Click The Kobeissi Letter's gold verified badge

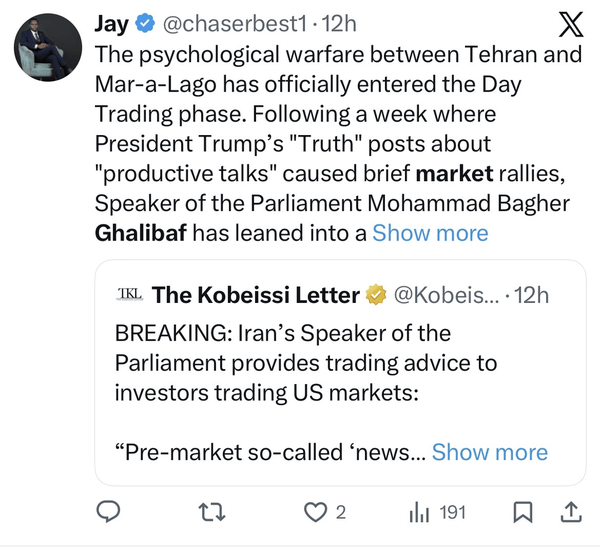(377, 295)
